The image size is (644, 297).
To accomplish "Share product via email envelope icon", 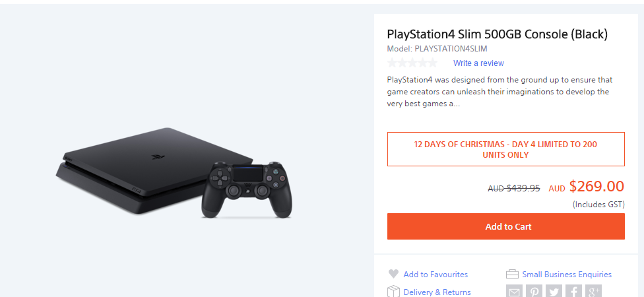I will pyautogui.click(x=514, y=291).
